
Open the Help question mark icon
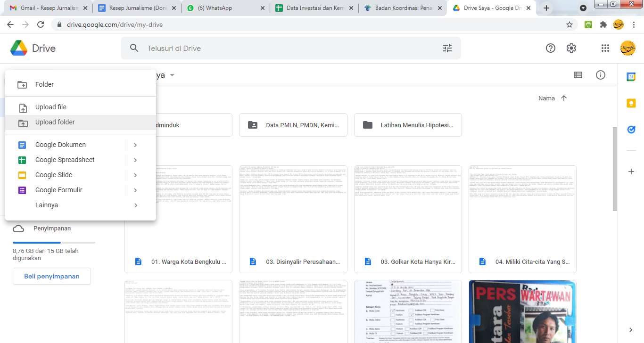point(550,48)
